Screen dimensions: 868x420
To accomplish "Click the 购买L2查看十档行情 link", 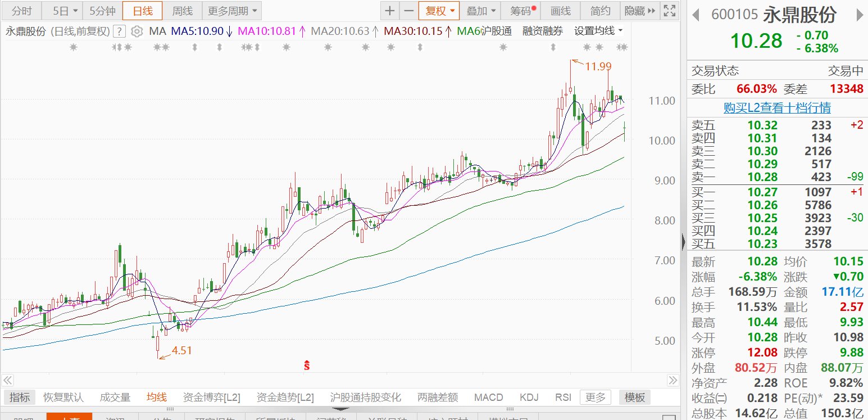I will 777,107.
